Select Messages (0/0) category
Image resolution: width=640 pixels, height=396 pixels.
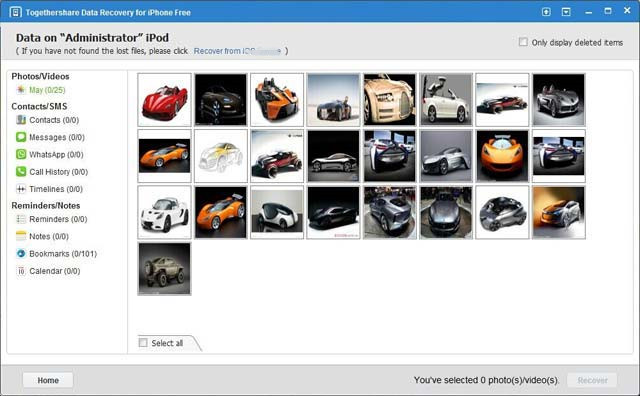[57, 137]
